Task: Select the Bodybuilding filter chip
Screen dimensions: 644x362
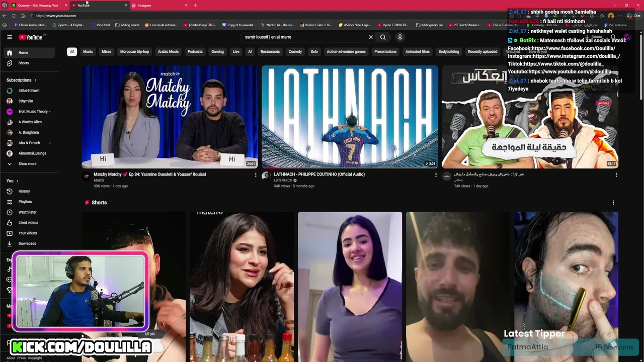Action: [449, 51]
